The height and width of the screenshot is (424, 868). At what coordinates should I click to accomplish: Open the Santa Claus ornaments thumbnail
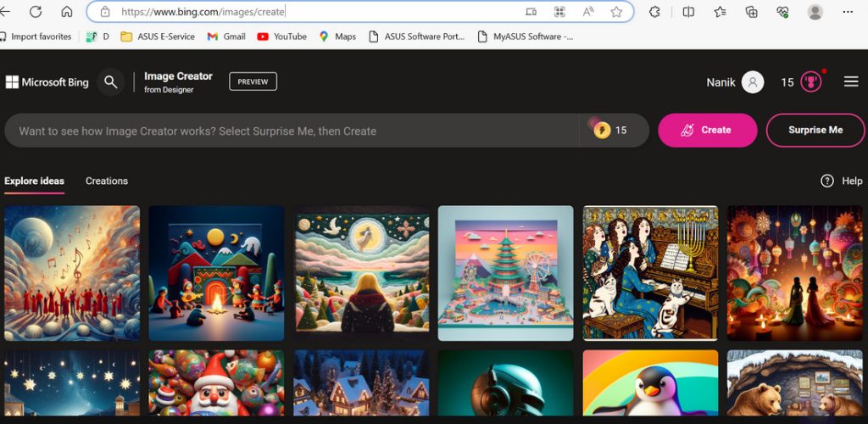216,382
